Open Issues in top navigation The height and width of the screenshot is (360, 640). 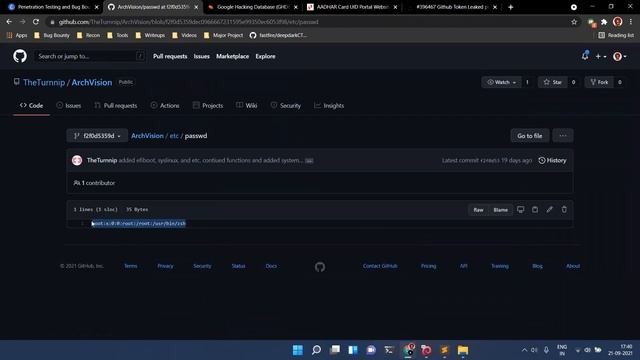(202, 56)
